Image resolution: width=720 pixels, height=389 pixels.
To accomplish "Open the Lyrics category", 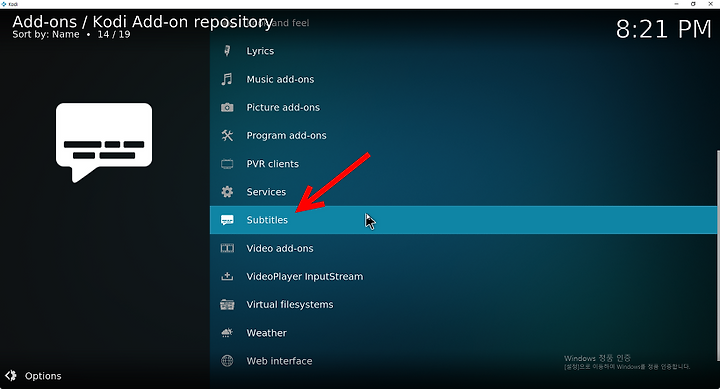I will (463, 51).
